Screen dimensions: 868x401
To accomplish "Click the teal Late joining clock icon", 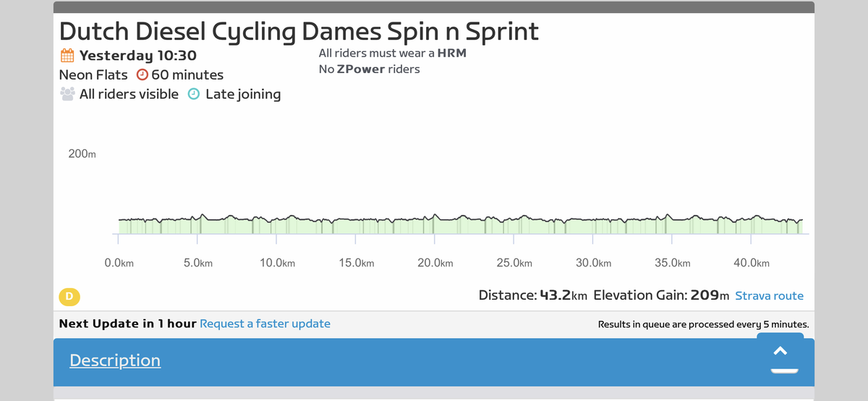I will pyautogui.click(x=193, y=94).
